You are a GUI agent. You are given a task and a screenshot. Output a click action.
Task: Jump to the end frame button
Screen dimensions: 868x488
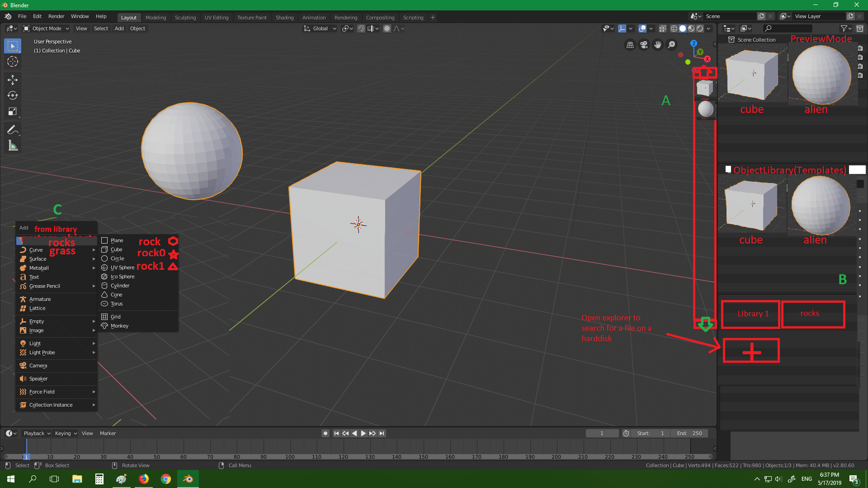pyautogui.click(x=382, y=433)
